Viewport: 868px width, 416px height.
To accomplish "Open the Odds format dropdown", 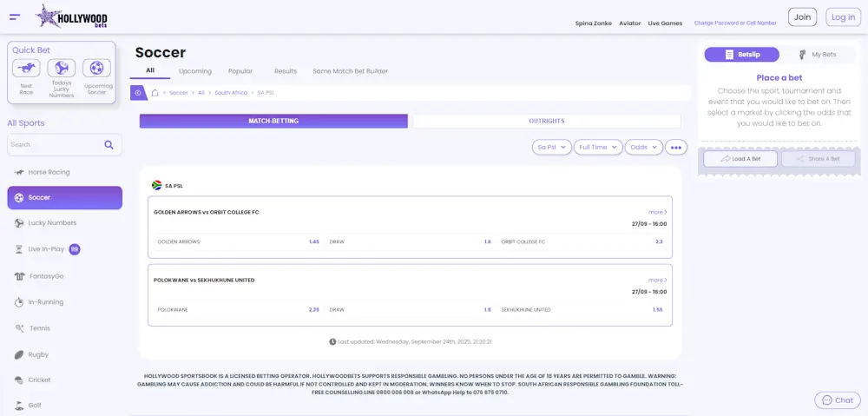I will 643,148.
